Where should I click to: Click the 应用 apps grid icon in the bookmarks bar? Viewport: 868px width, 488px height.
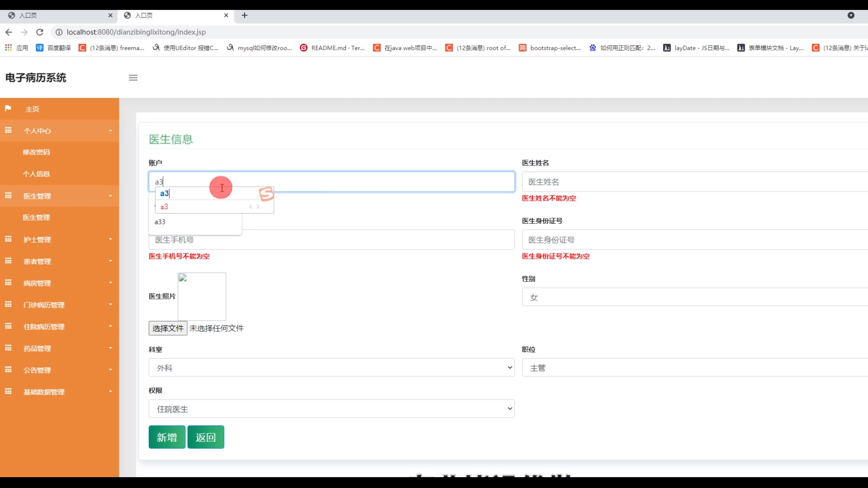(8, 47)
